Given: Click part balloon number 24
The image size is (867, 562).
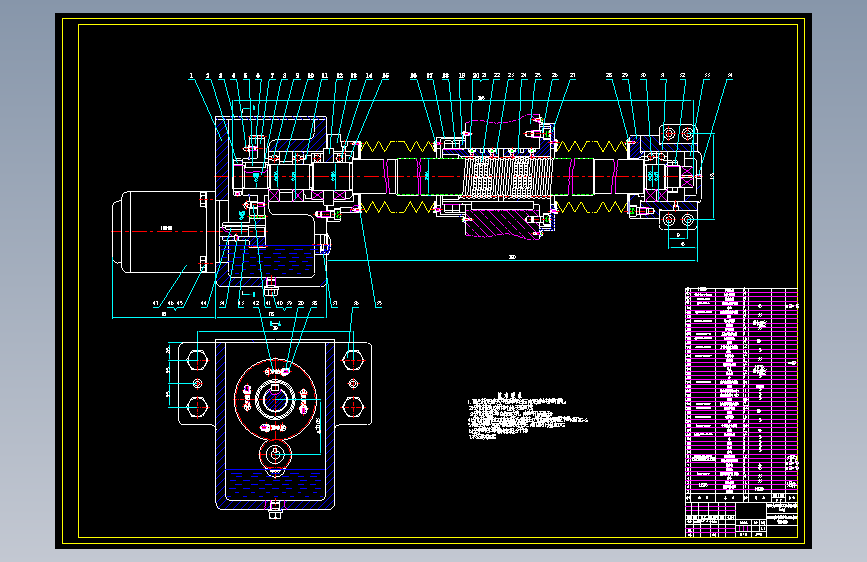Looking at the screenshot, I should (523, 76).
